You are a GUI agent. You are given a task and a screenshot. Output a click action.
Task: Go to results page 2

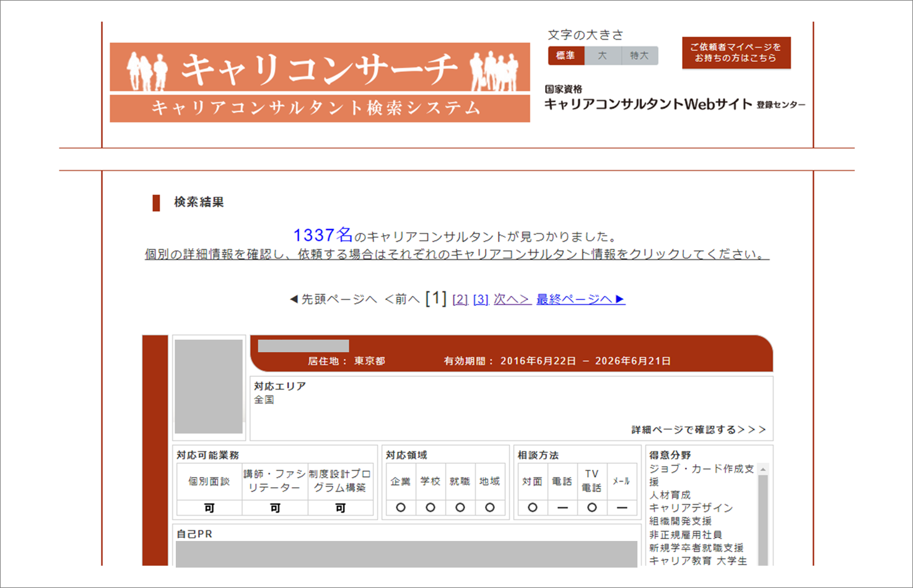click(460, 300)
